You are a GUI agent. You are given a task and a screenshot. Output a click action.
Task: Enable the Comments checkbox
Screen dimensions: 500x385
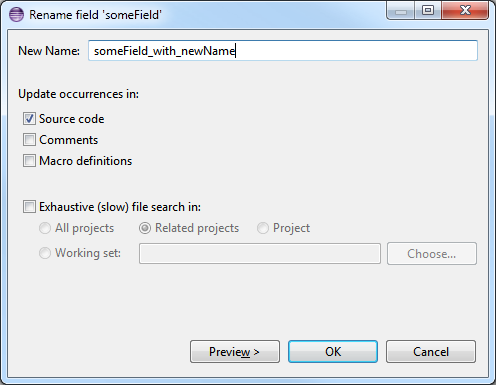[29, 140]
